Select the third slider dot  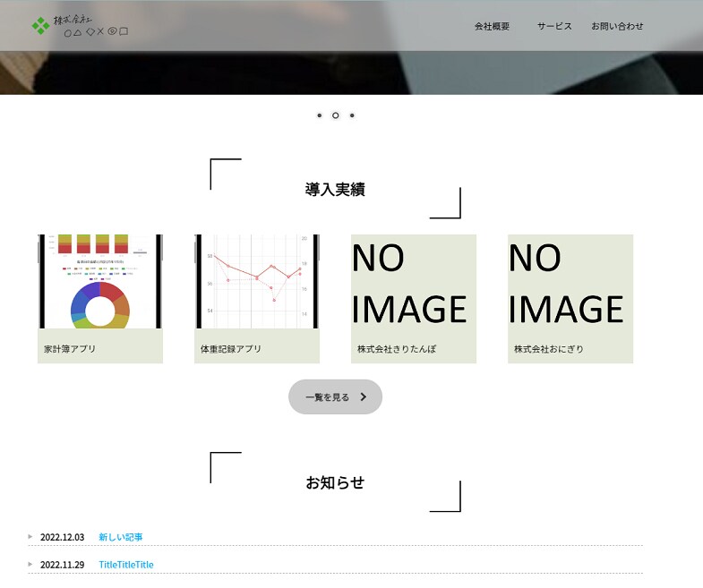click(352, 115)
